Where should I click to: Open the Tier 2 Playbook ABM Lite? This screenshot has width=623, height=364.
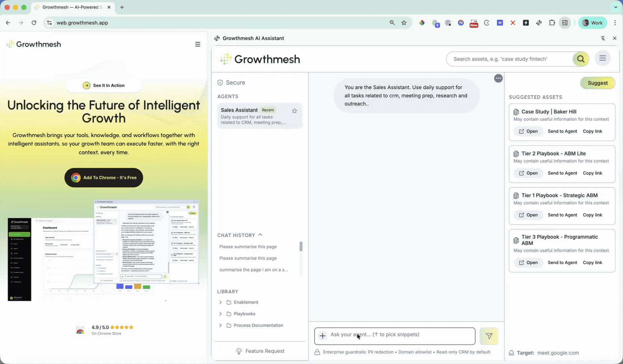(528, 173)
